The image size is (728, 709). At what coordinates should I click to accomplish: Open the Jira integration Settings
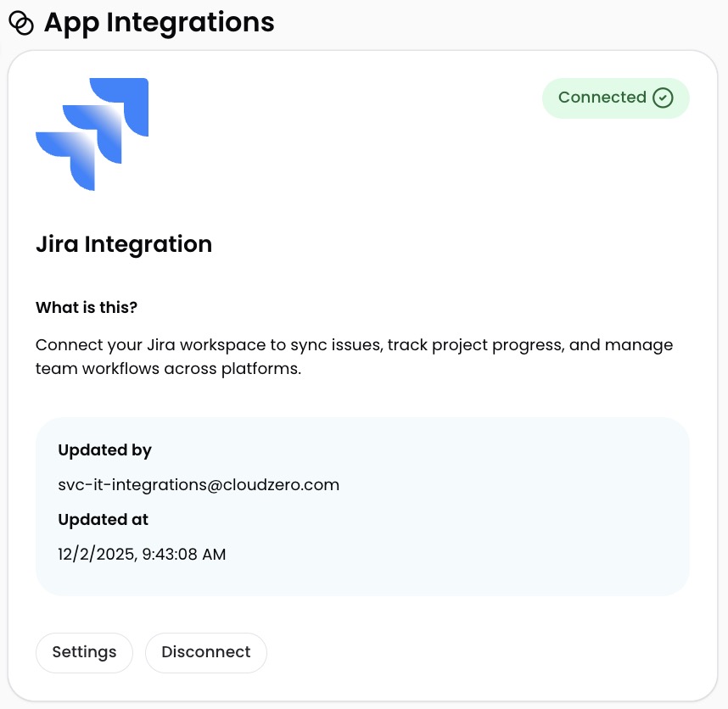click(84, 652)
